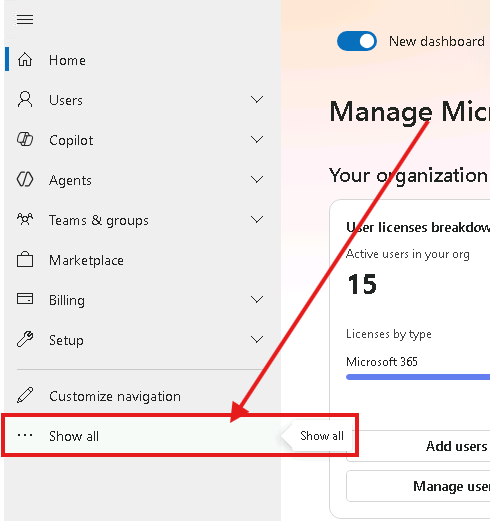Image resolution: width=490 pixels, height=521 pixels.
Task: Click the Customize navigation pencil icon
Action: click(25, 395)
